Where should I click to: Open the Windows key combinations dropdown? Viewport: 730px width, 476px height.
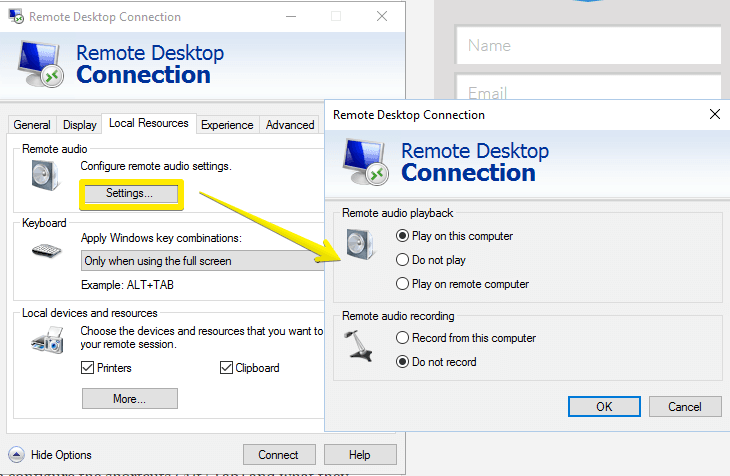pyautogui.click(x=203, y=261)
